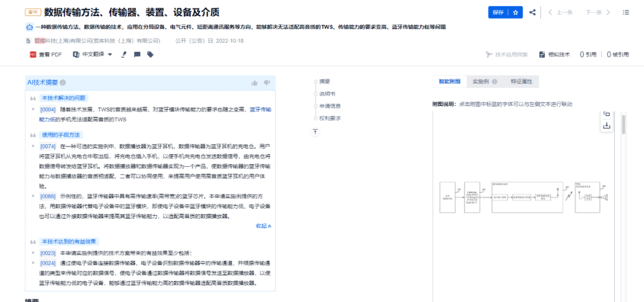The width and height of the screenshot is (644, 302).
Task: Click the tag label icon
Action: pos(150,55)
